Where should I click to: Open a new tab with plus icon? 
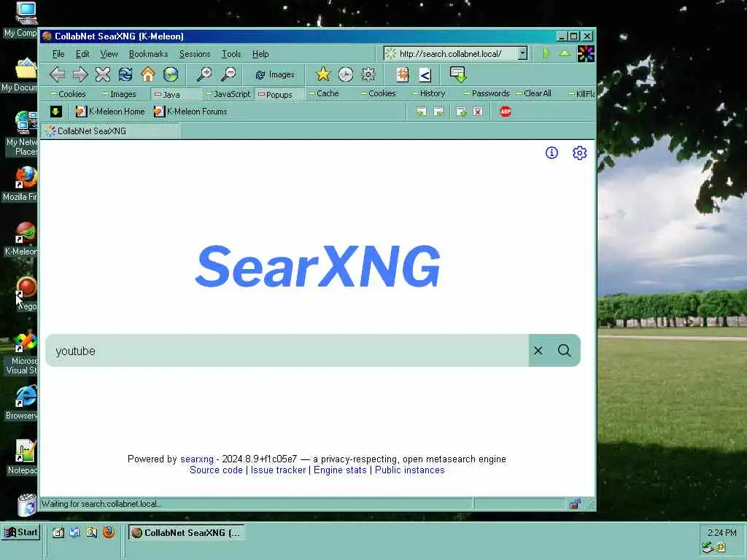point(461,112)
